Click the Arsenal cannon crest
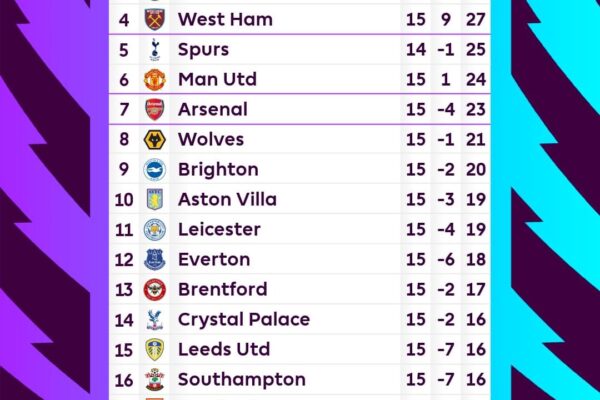 click(x=154, y=109)
